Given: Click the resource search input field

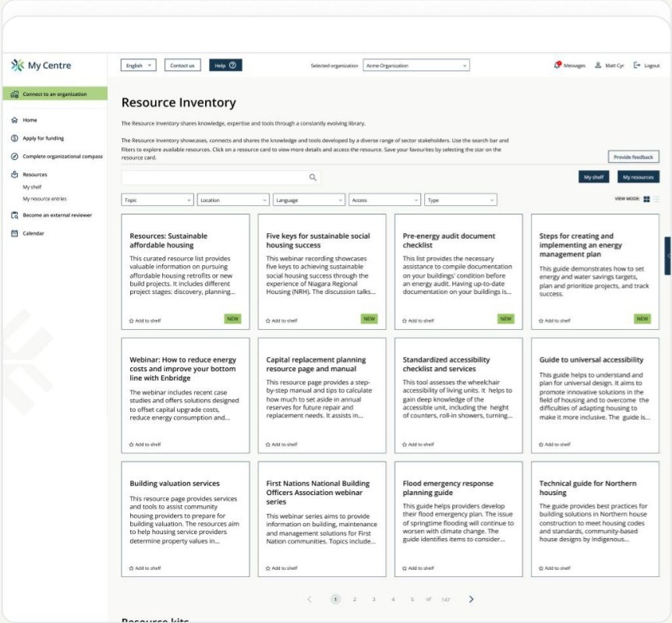Looking at the screenshot, I should point(221,177).
